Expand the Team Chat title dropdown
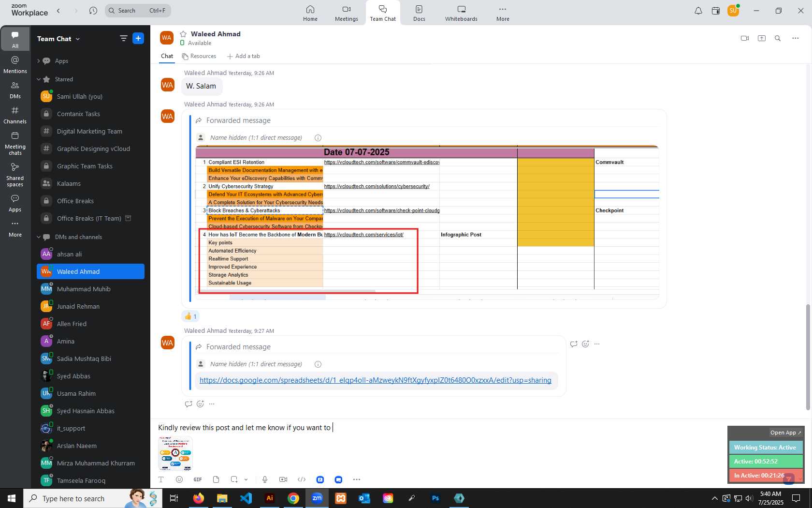The height and width of the screenshot is (508, 812). [78, 39]
